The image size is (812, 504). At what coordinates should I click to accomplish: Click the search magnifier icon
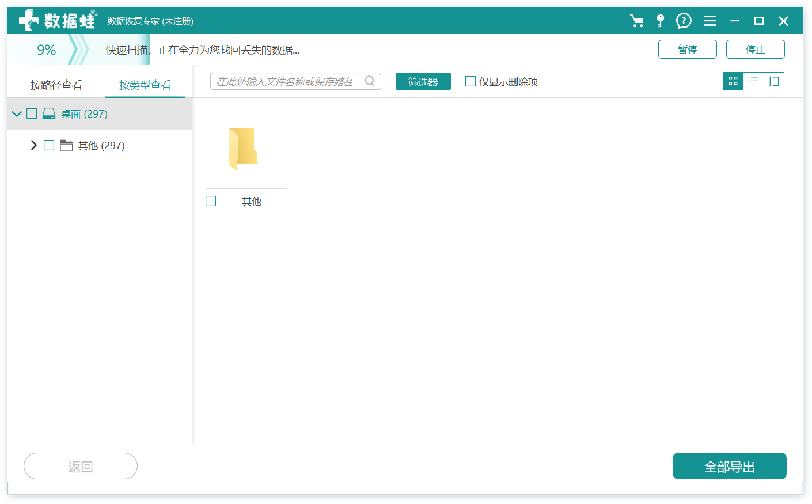coord(370,81)
